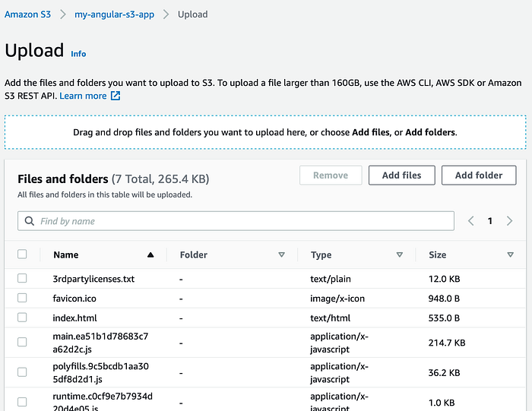Image resolution: width=532 pixels, height=411 pixels.
Task: Click the Folder column header label
Action: click(193, 255)
